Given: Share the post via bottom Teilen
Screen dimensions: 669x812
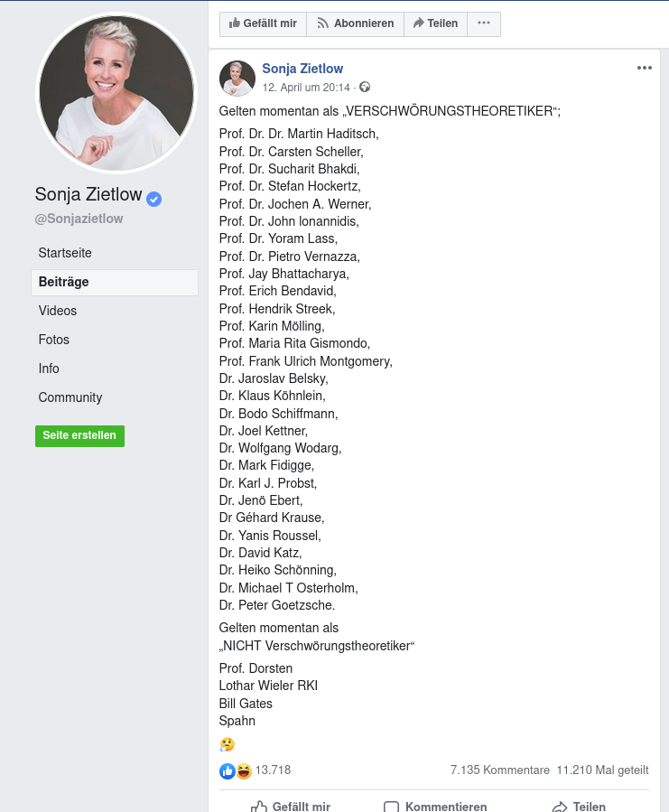Looking at the screenshot, I should [579, 806].
